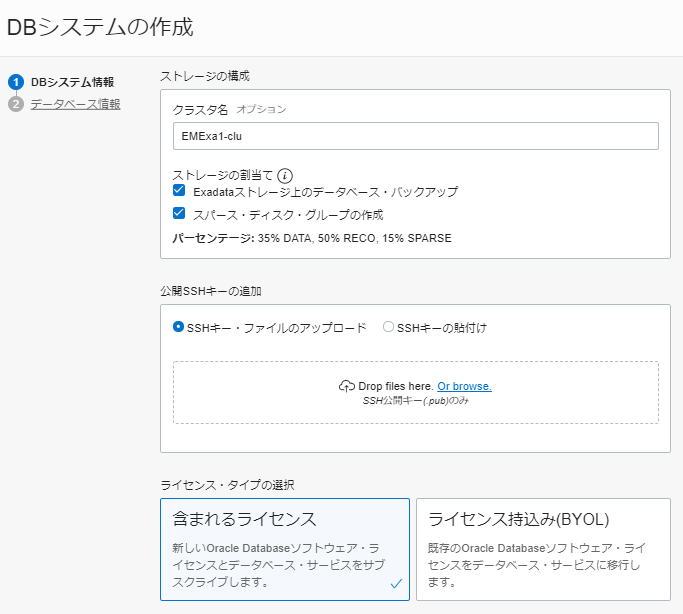Choose the 含まれるライセンス license card

[x=284, y=549]
